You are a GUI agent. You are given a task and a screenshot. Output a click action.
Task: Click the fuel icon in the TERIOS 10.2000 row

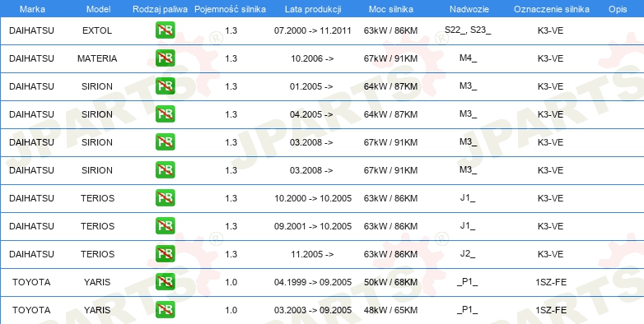tap(165, 197)
